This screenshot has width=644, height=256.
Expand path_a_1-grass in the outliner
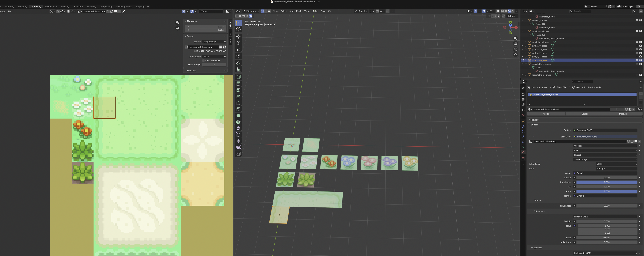tap(526, 49)
